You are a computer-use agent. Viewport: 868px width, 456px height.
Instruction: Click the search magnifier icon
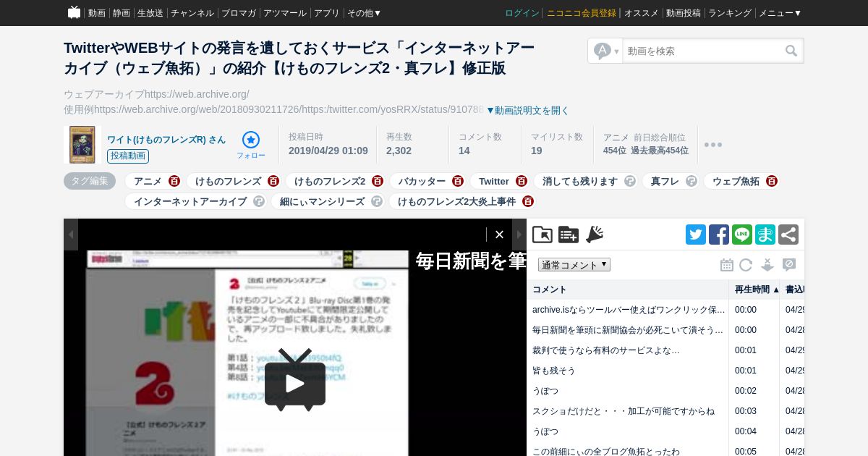pos(791,51)
